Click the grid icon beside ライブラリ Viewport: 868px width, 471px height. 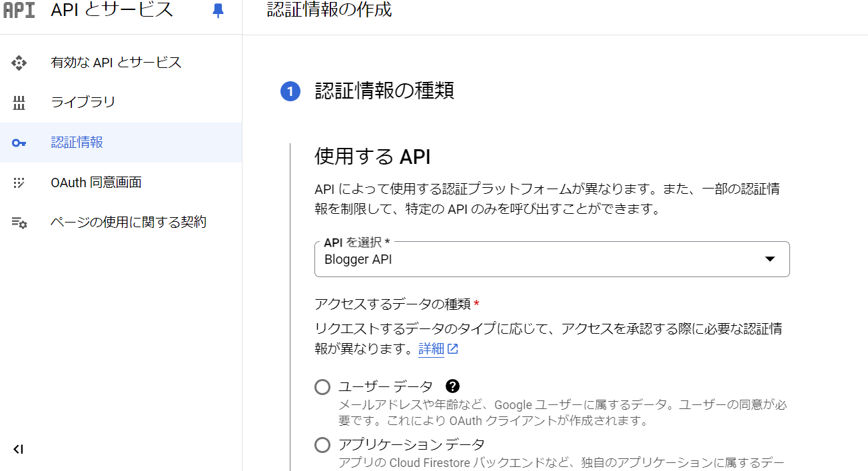[x=19, y=102]
